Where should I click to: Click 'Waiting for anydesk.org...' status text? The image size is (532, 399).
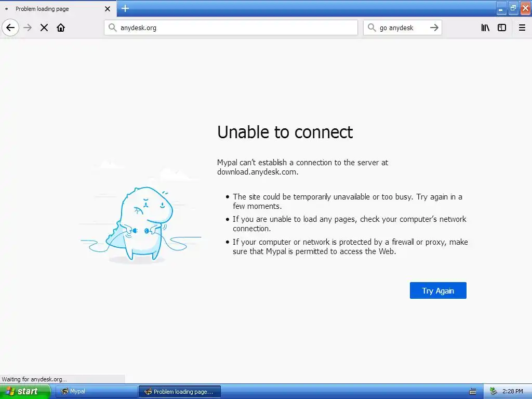tap(34, 379)
